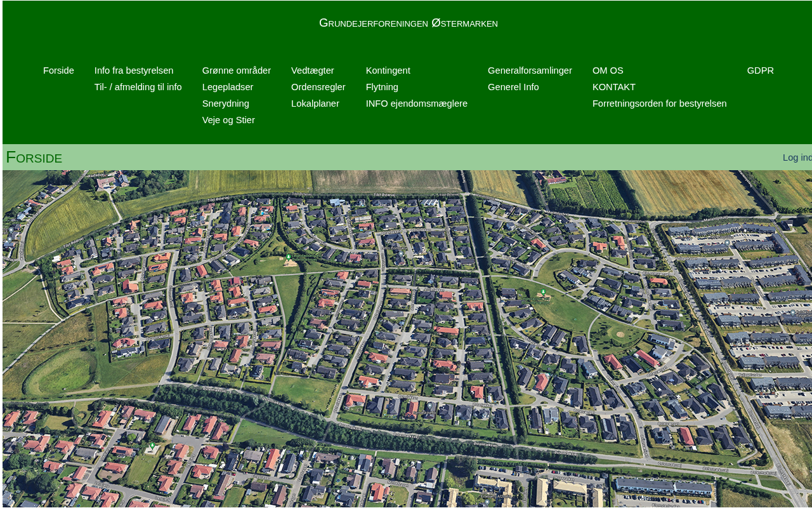Select Snerydning in navigation
The width and height of the screenshot is (812, 508).
click(225, 104)
